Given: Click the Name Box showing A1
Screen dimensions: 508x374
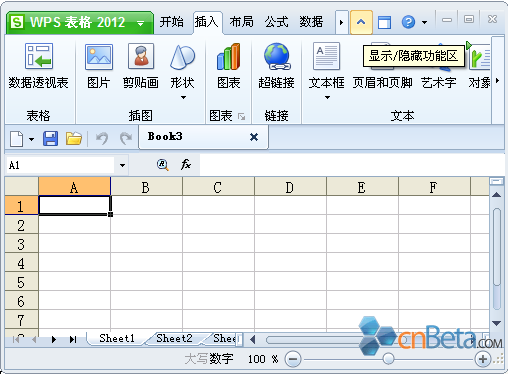Looking at the screenshot, I should (61, 165).
